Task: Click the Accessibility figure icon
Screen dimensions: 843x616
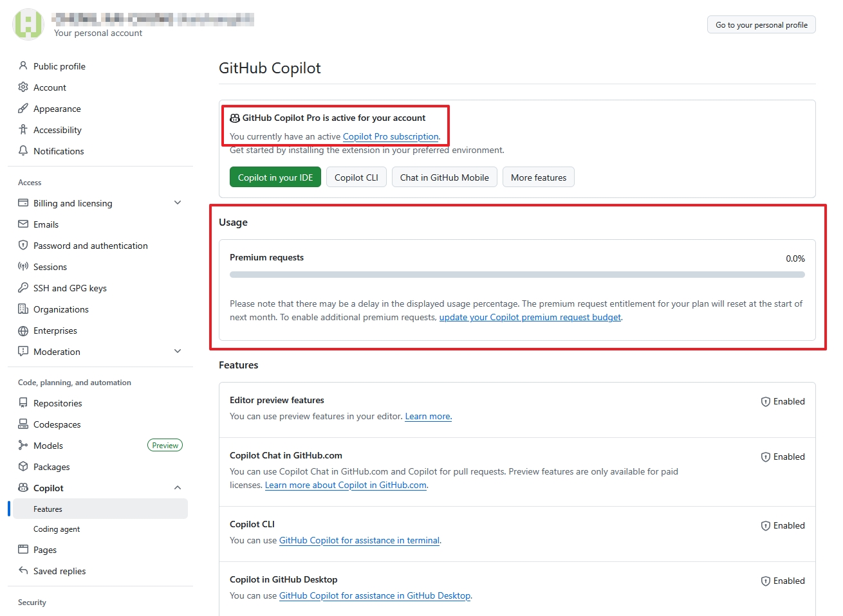Action: click(23, 129)
